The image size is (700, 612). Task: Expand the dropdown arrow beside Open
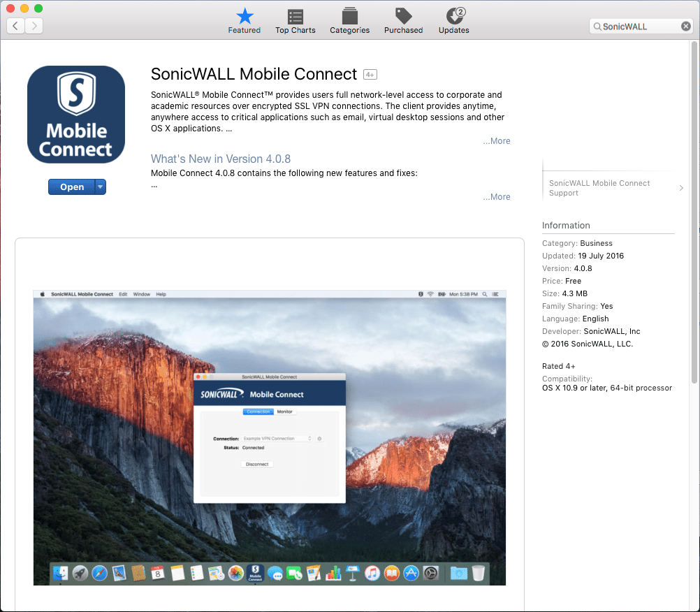[101, 187]
